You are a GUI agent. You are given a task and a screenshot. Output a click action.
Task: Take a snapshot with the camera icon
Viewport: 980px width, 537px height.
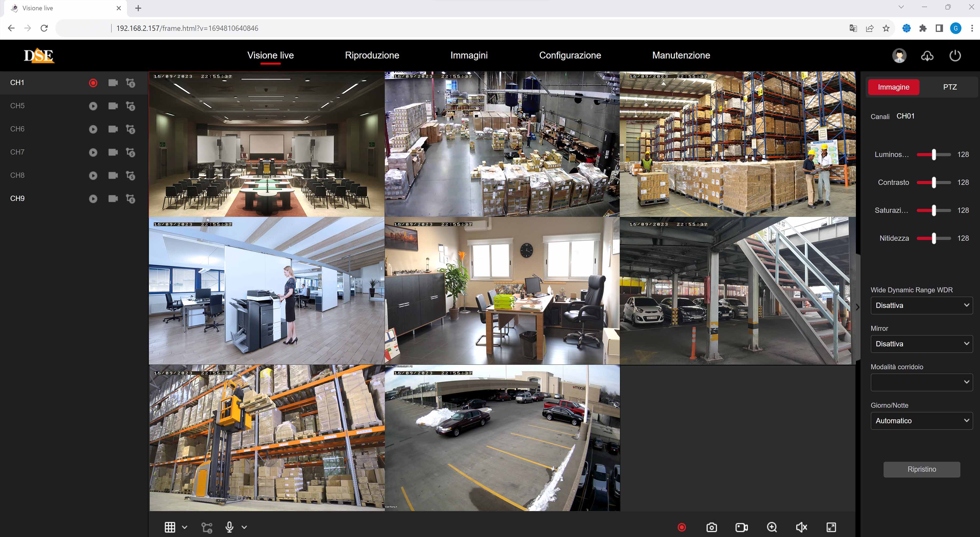pyautogui.click(x=712, y=527)
